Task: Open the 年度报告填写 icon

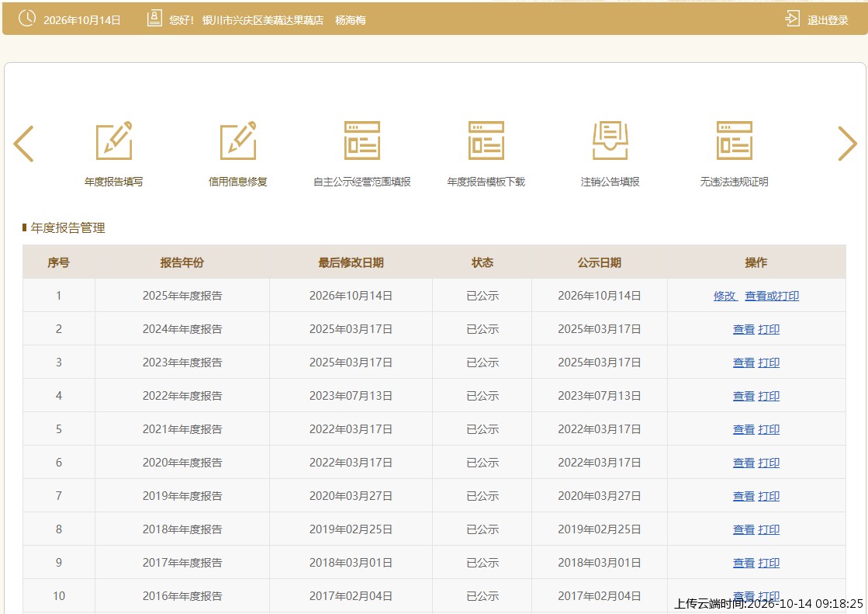Action: point(114,140)
